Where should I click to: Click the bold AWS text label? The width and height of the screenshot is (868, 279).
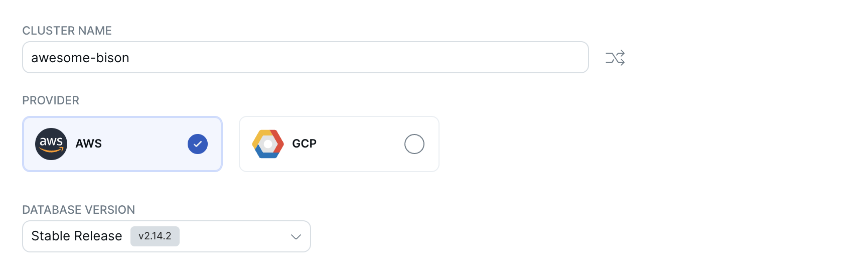click(x=89, y=144)
